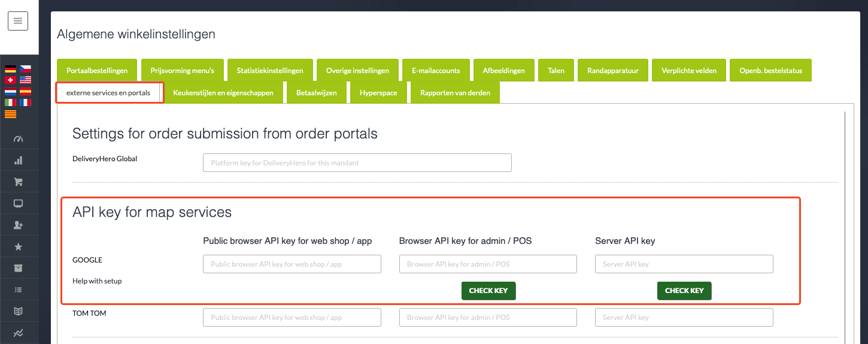This screenshot has height=344, width=868.
Task: Open the bar chart statistics icon
Action: pyautogui.click(x=18, y=160)
